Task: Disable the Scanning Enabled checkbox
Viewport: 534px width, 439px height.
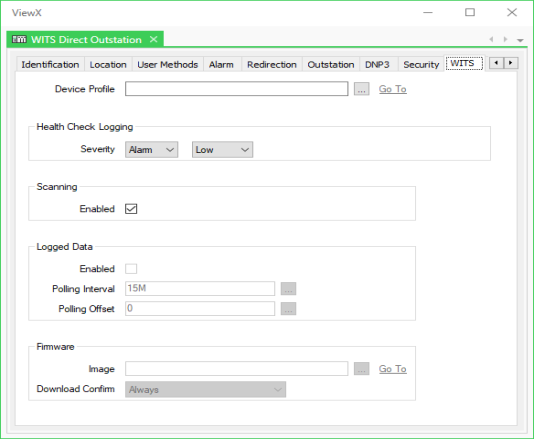Action: [131, 209]
